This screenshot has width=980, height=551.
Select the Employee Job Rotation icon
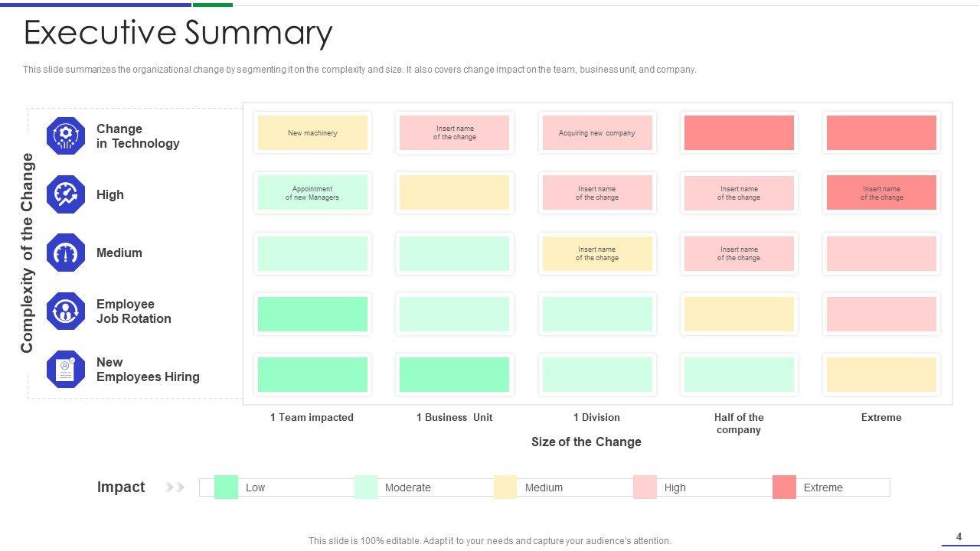(66, 311)
